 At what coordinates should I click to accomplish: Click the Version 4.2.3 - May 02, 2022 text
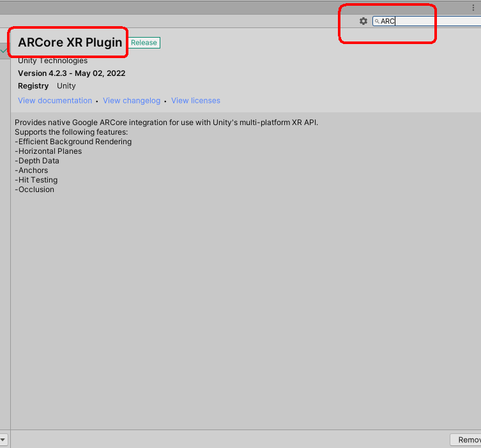pos(72,73)
